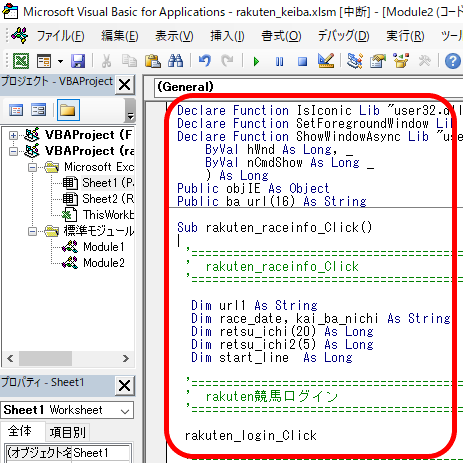This screenshot has width=463, height=463.
Task: Switch to the 項目別 properties tab
Action: [x=67, y=433]
